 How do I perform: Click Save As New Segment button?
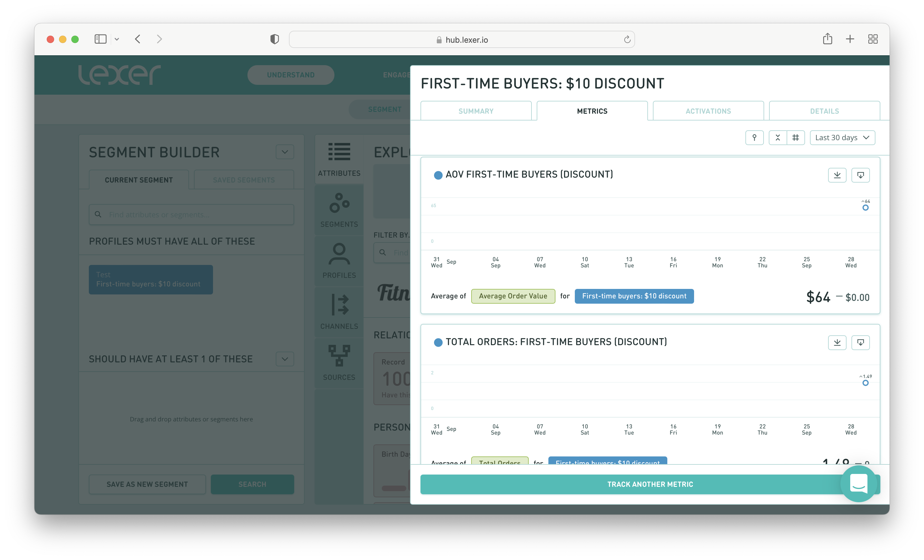(147, 484)
